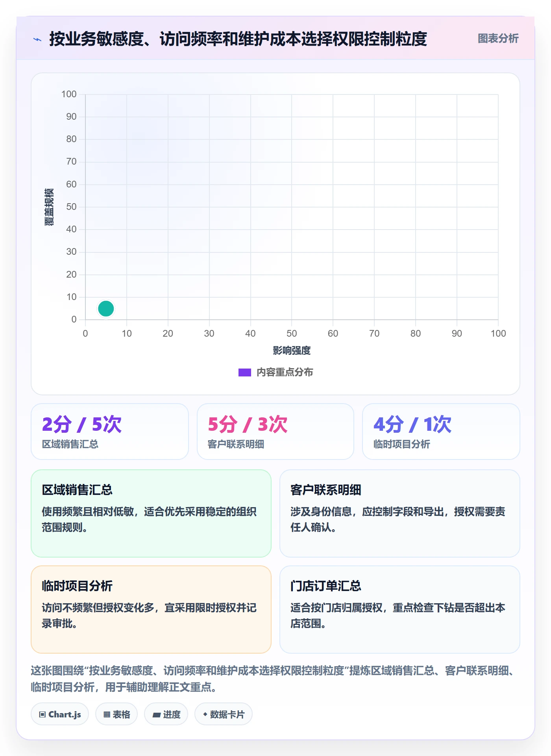The width and height of the screenshot is (551, 756).
Task: Open the 客户联系明细 description card
Action: pyautogui.click(x=400, y=513)
